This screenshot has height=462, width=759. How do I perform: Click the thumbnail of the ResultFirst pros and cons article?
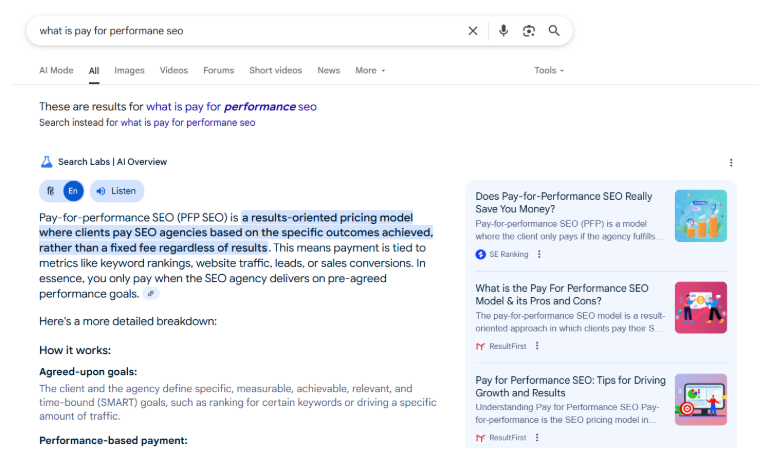coord(700,307)
